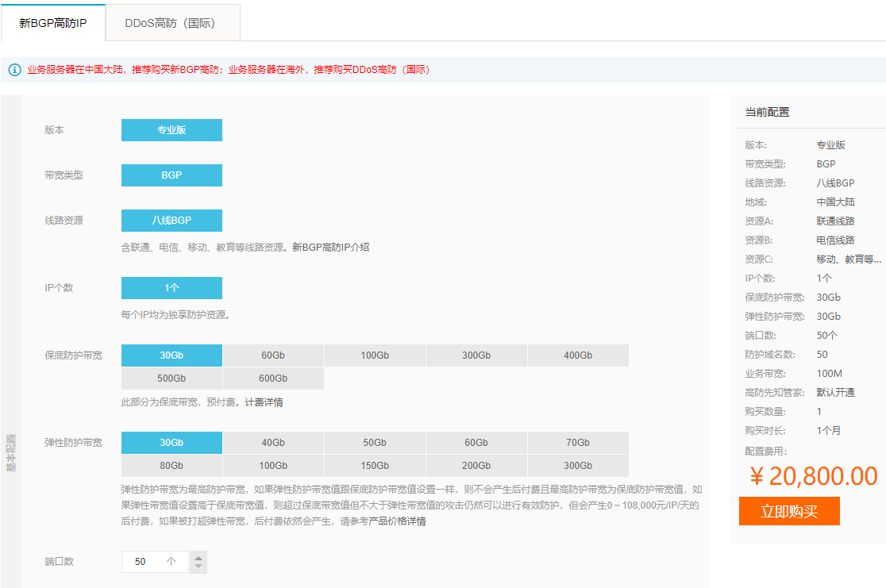
Task: Set 保底防护带宽 to 60Gb
Action: [x=273, y=355]
